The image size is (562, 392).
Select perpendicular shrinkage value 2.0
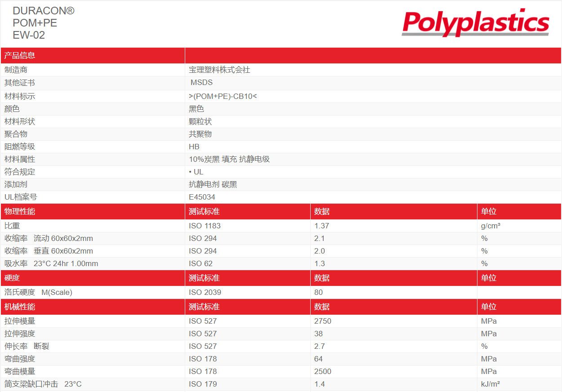(x=320, y=251)
